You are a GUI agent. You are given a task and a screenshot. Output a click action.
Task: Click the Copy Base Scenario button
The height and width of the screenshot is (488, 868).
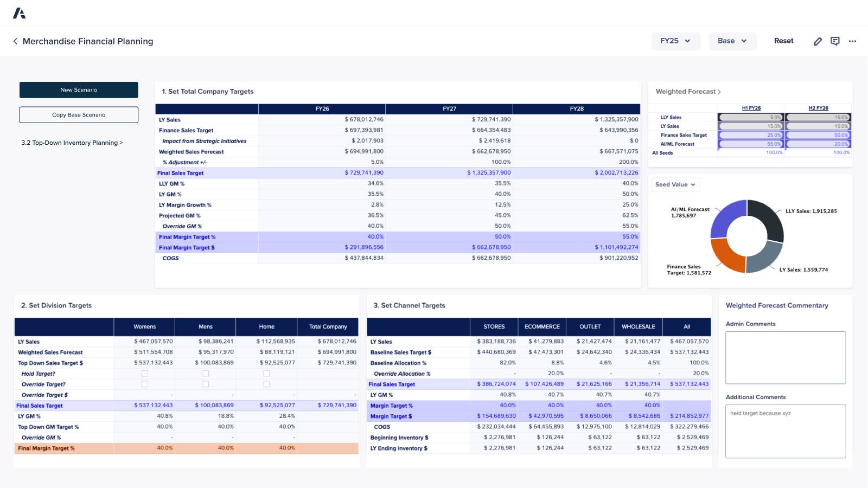(79, 114)
